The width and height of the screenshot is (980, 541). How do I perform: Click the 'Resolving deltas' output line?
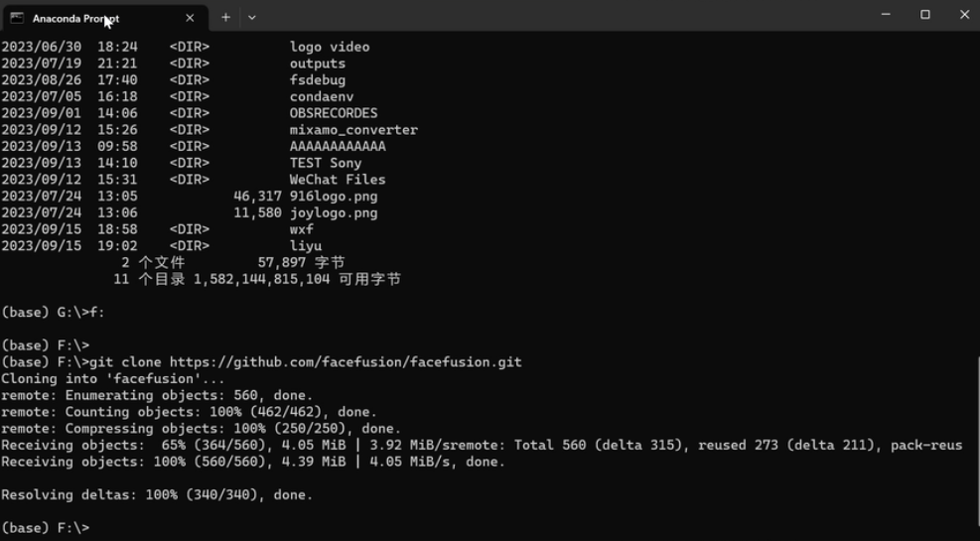pos(157,494)
